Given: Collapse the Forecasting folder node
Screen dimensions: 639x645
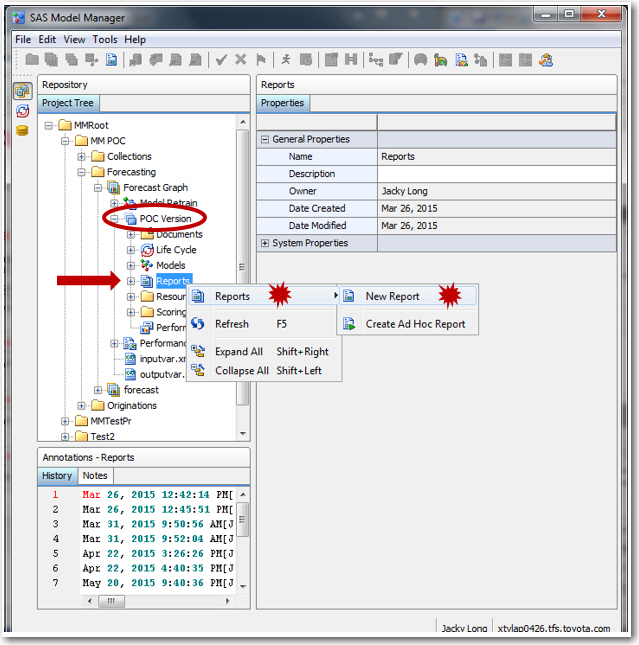Looking at the screenshot, I should (x=81, y=172).
